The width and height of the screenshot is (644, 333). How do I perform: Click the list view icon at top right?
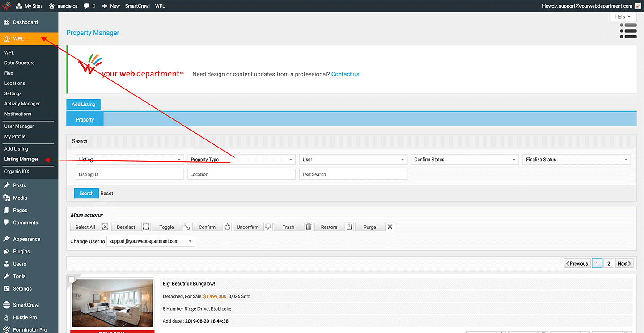point(628,31)
